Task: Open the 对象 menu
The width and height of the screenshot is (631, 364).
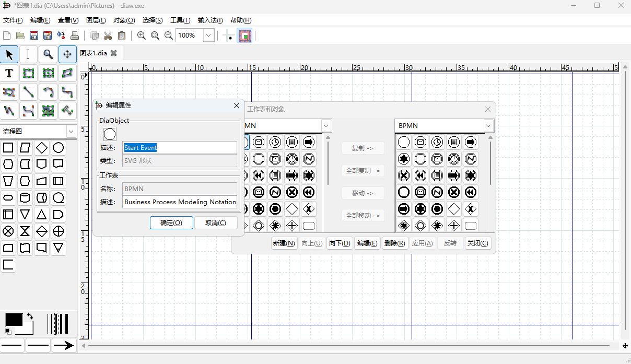Action: 124,20
